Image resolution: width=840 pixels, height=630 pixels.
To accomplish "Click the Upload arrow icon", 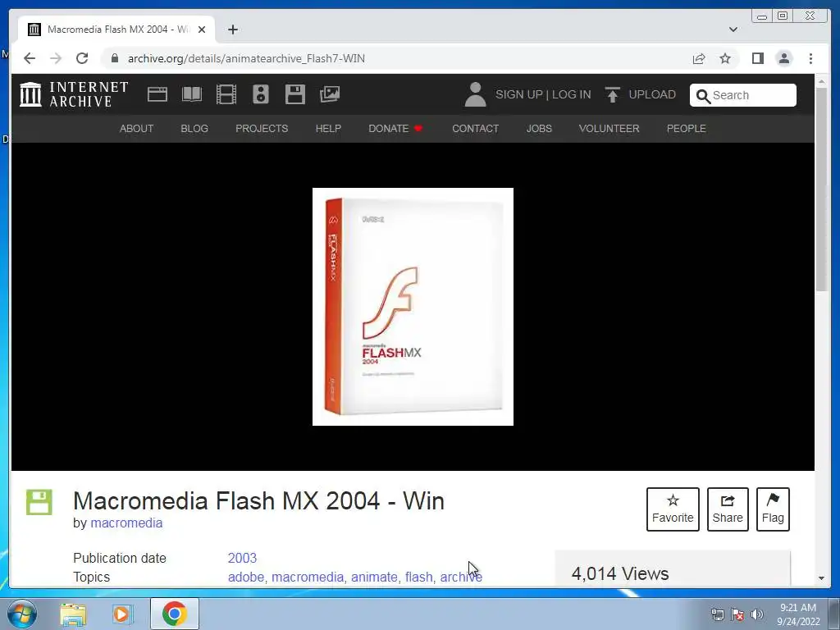I will [612, 95].
